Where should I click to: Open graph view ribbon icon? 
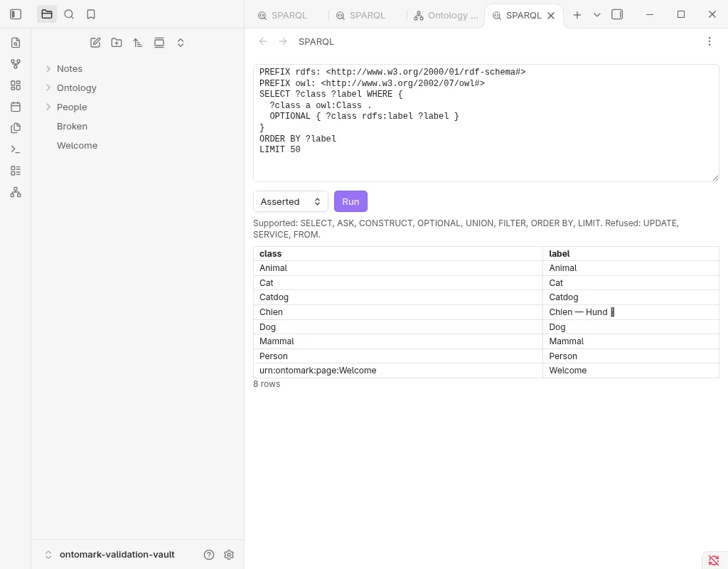[x=16, y=64]
